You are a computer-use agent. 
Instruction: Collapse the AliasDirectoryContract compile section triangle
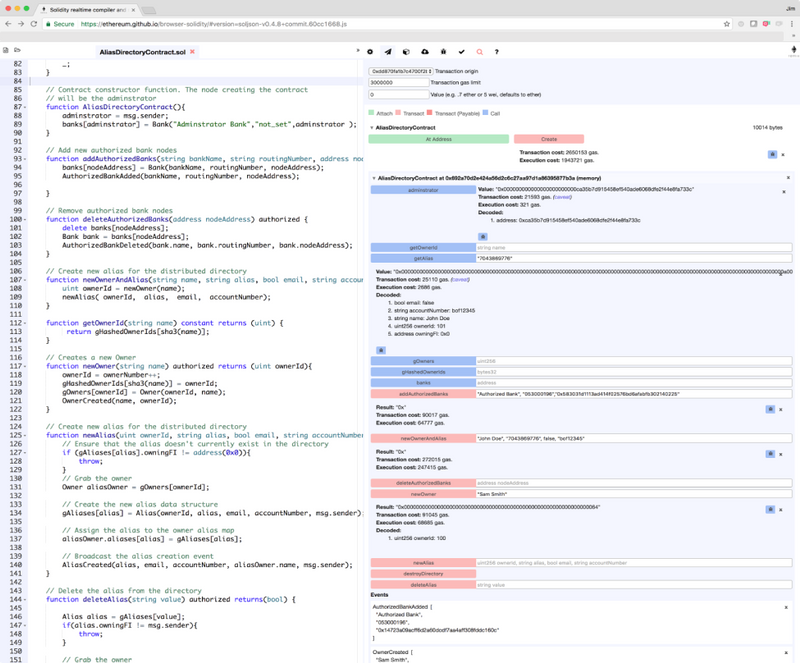point(372,128)
